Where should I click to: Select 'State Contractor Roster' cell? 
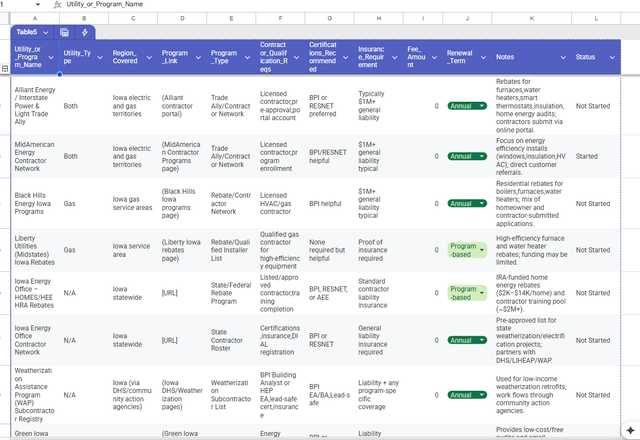coord(231,340)
